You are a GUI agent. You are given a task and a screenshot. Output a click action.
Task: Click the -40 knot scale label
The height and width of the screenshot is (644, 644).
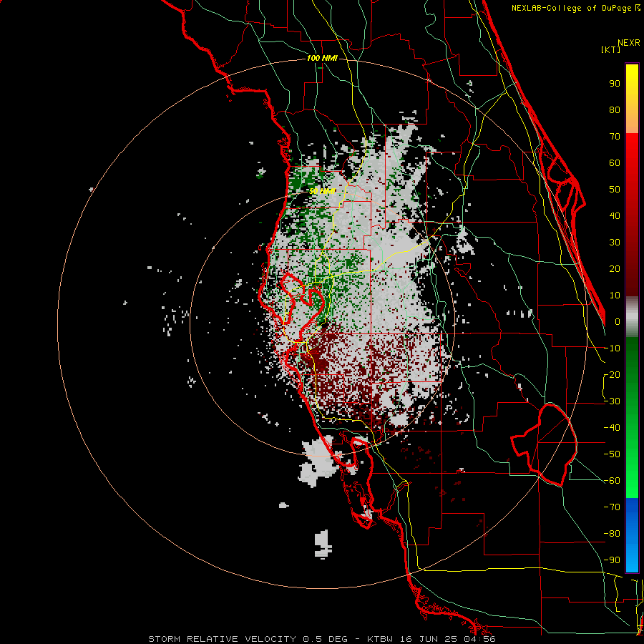tap(612, 428)
